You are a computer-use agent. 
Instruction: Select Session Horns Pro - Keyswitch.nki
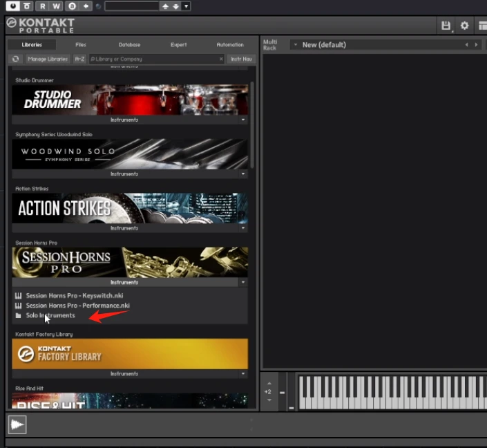[75, 296]
